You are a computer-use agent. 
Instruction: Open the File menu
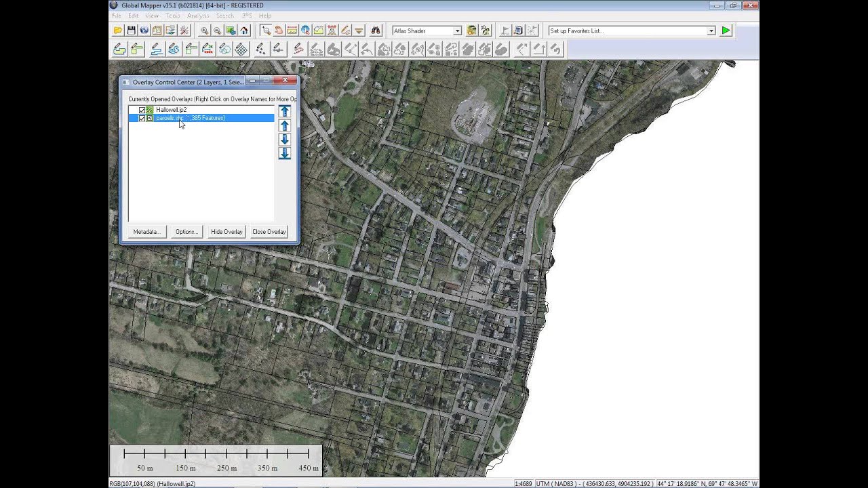[117, 16]
